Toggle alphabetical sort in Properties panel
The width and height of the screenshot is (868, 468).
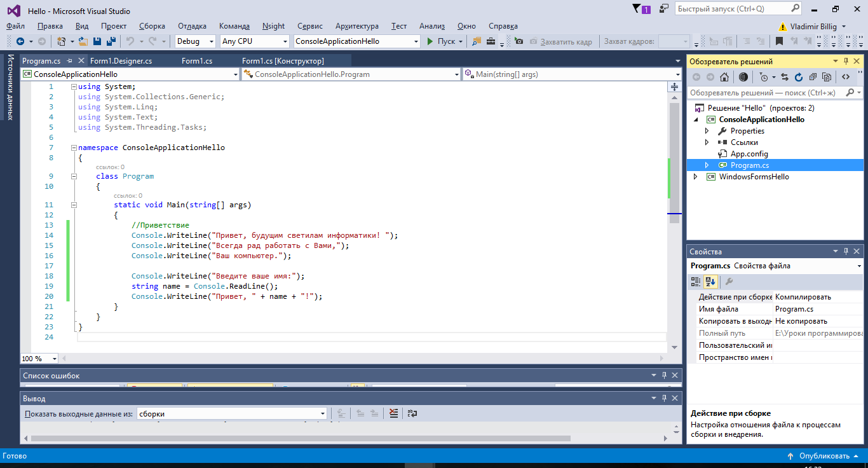[x=710, y=282]
